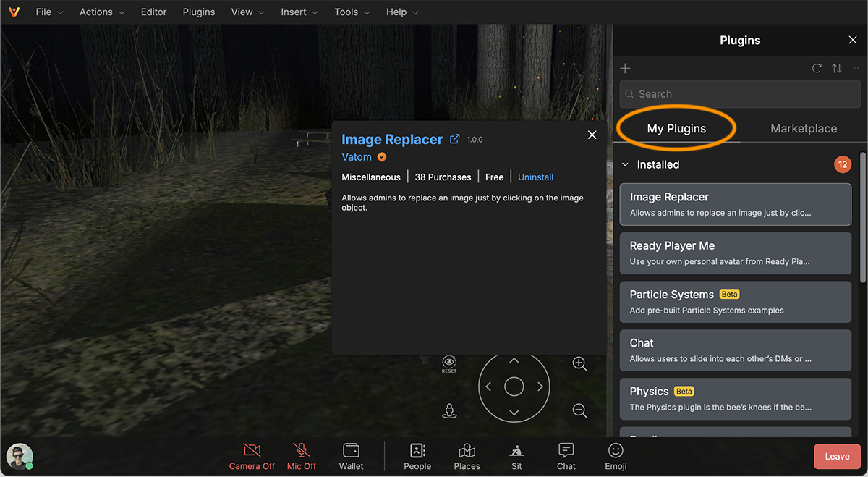This screenshot has width=868, height=477.
Task: Open Chat from bottom bar
Action: coord(566,457)
